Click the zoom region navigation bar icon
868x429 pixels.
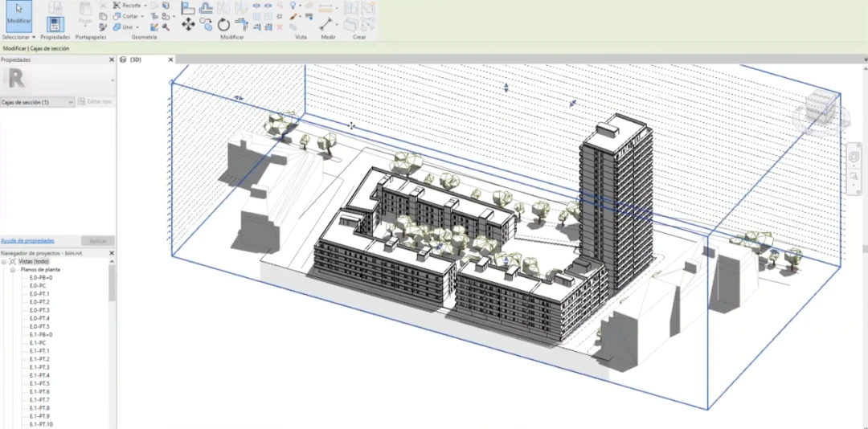pyautogui.click(x=854, y=176)
